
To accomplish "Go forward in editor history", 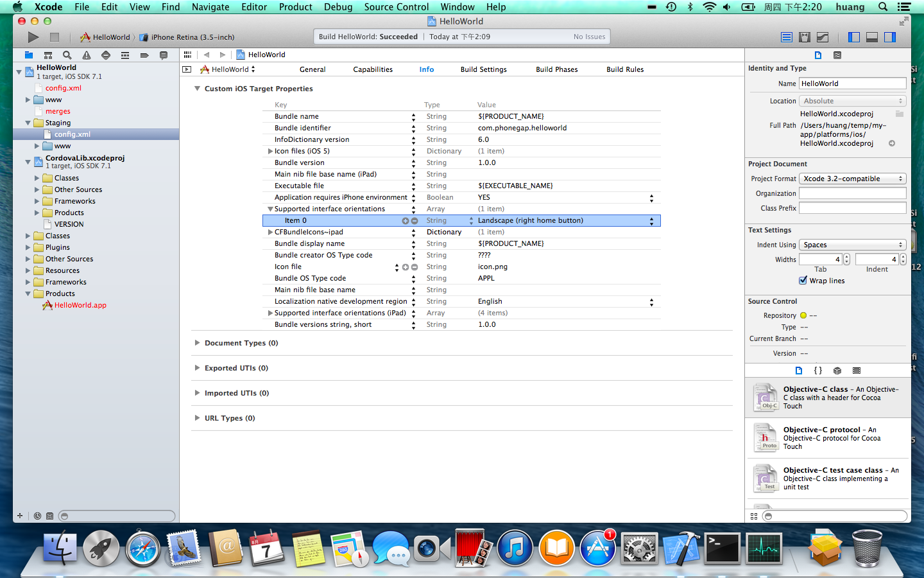I will tap(223, 55).
